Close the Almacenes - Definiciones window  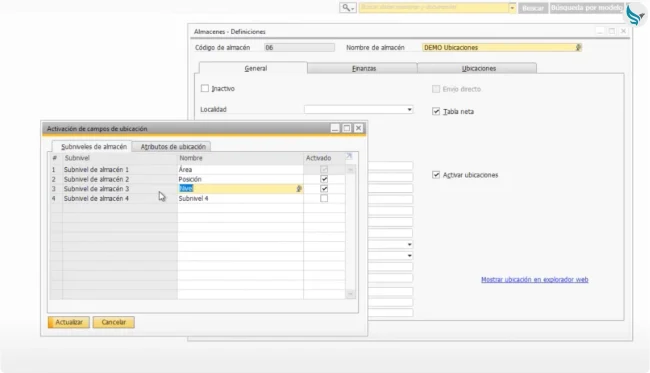pyautogui.click(x=623, y=31)
